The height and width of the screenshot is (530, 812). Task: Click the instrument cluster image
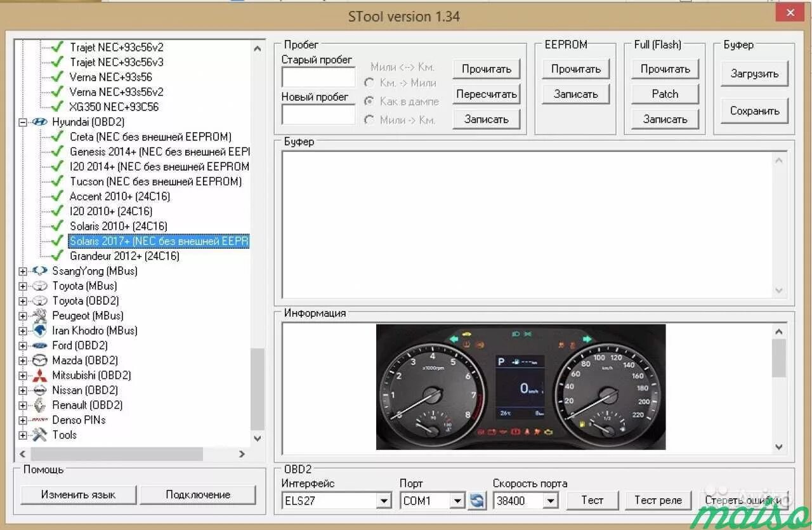[x=521, y=387]
